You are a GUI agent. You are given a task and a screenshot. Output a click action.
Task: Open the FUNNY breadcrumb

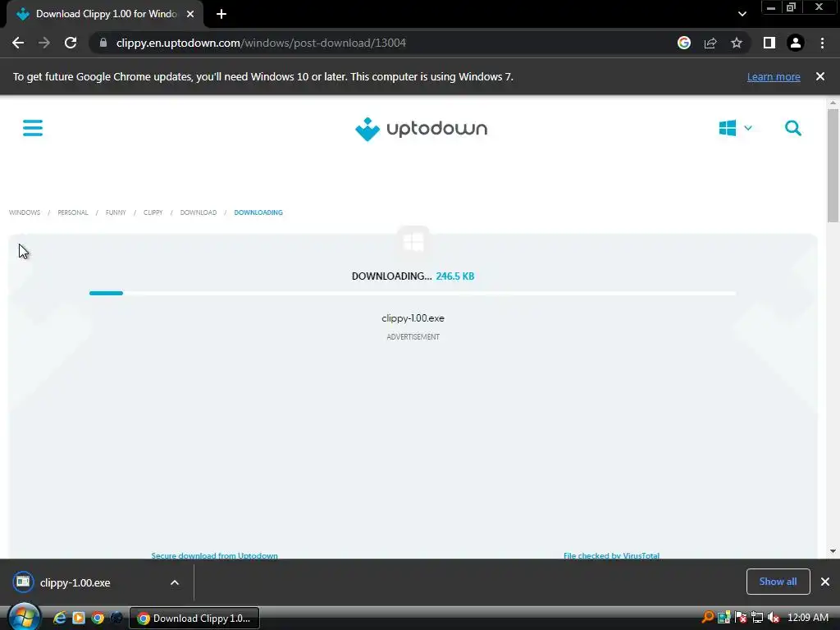[116, 212]
